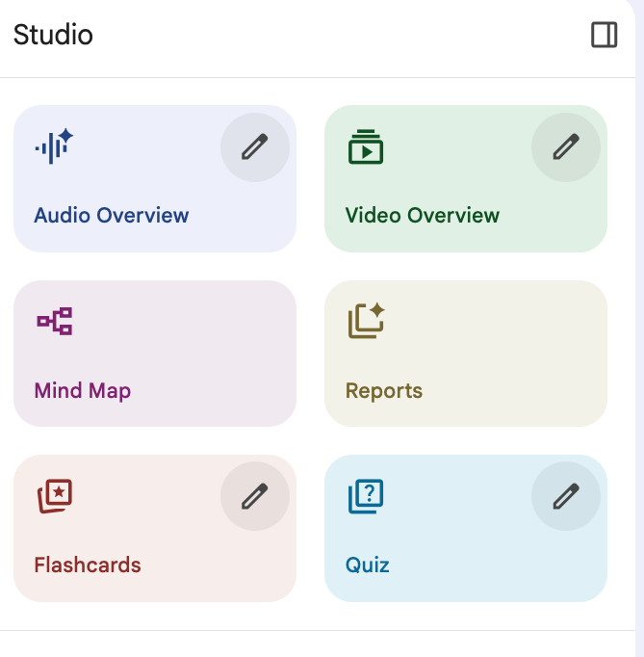The image size is (644, 657).
Task: Start a Quiz from its label
Action: [x=368, y=565]
